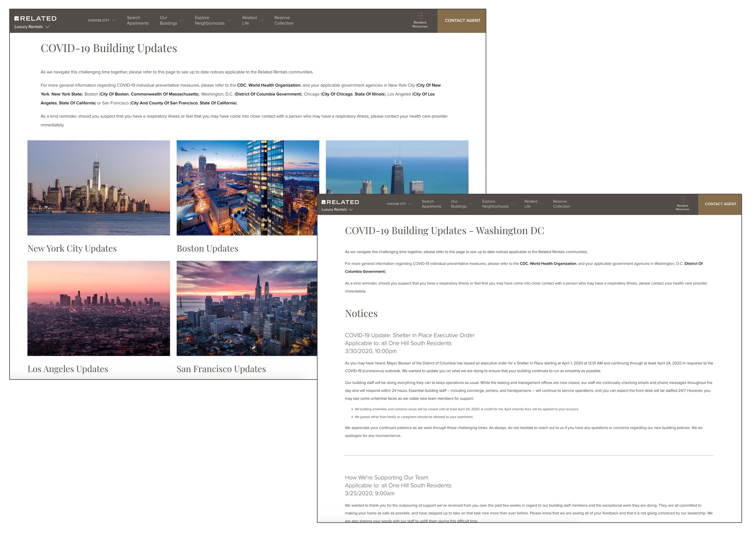The image size is (756, 535).
Task: Click Contact Agent button in the Washington DC window
Action: coord(720,204)
